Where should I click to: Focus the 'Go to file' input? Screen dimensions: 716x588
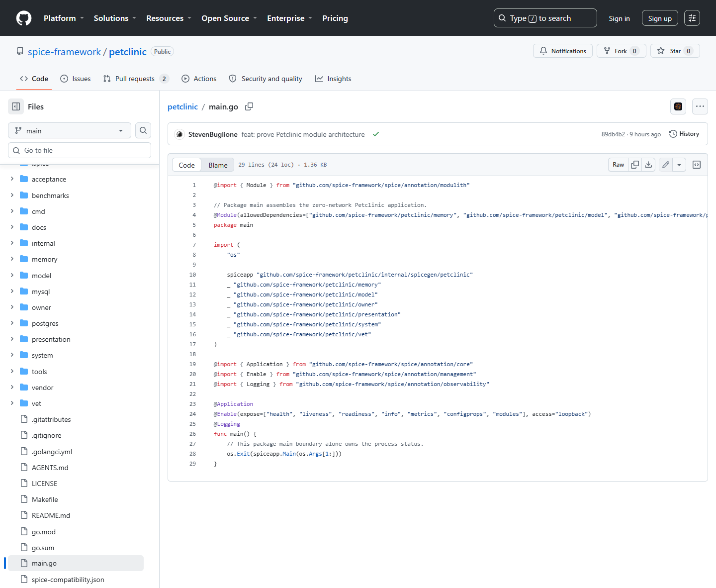tap(80, 150)
